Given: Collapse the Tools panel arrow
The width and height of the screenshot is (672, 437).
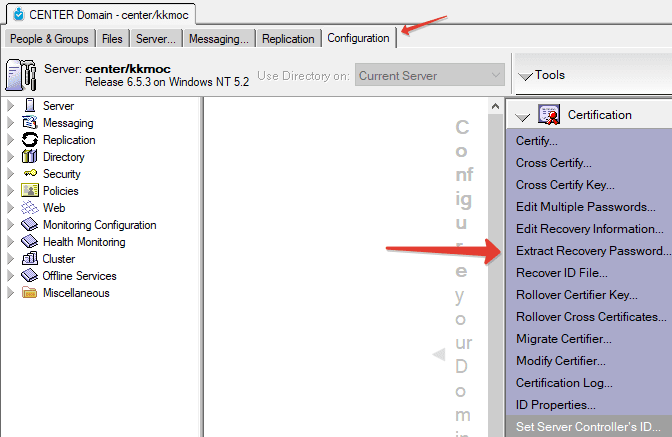Looking at the screenshot, I should [x=525, y=76].
